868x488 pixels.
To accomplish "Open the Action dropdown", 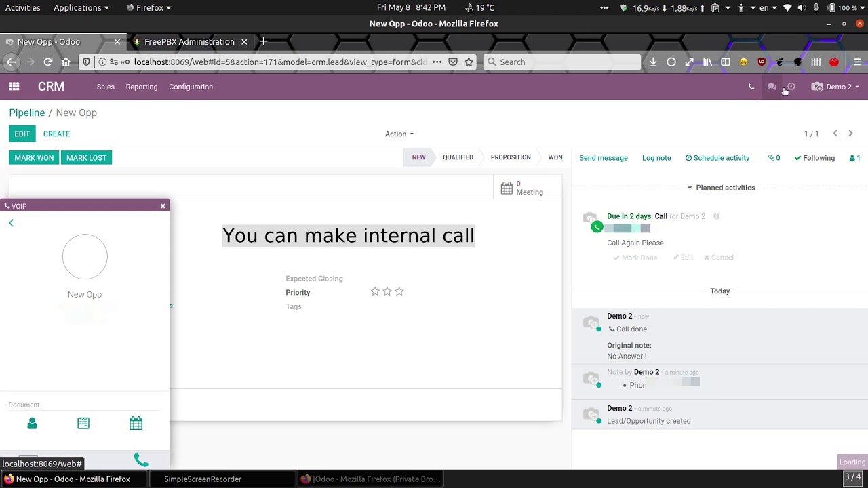I will click(399, 134).
